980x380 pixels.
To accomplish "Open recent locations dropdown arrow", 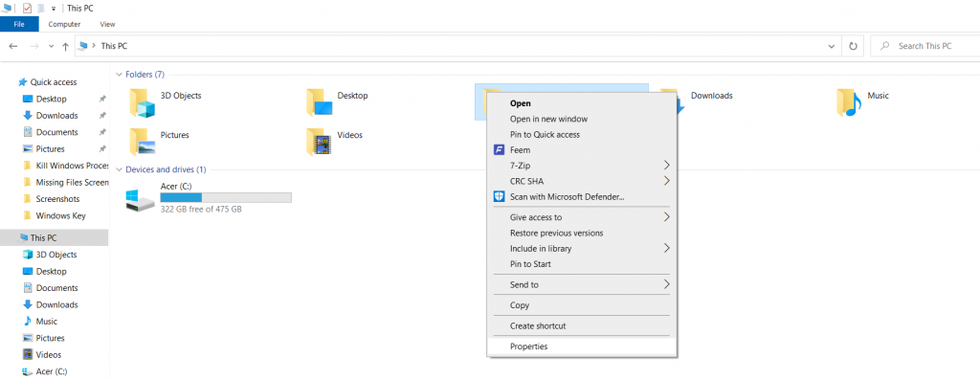I will click(52, 46).
